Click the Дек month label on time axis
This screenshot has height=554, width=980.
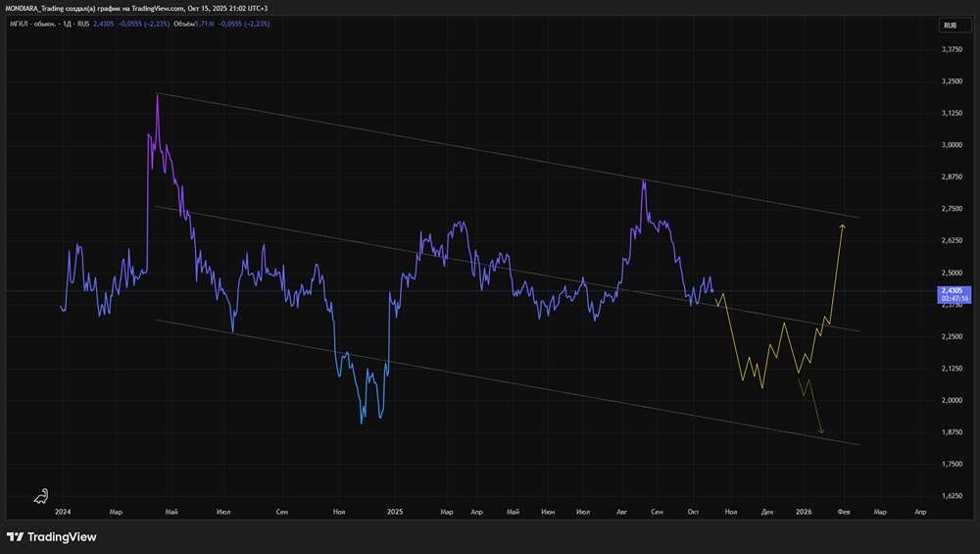point(767,512)
